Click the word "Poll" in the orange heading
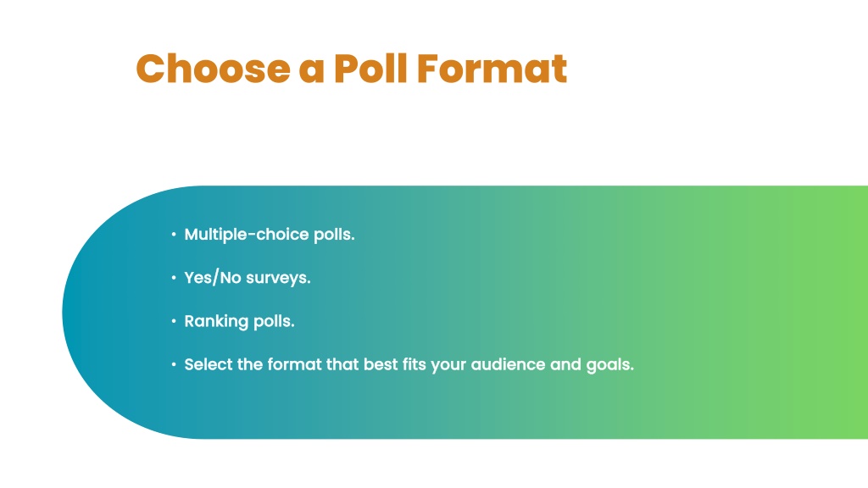Viewport: 868px width, 488px height. pos(371,69)
